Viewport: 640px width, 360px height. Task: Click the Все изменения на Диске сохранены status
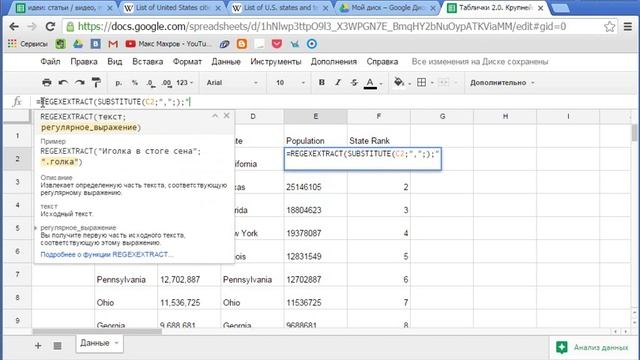point(480,62)
